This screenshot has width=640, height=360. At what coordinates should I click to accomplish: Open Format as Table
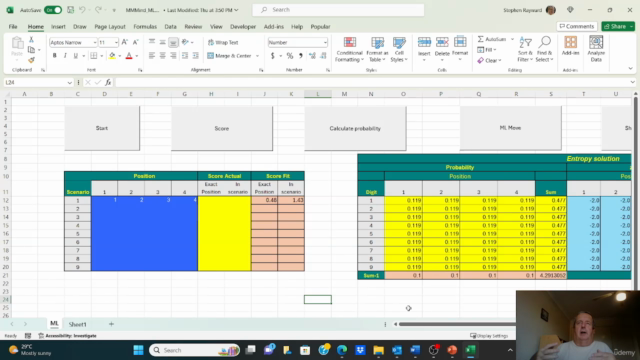(377, 49)
